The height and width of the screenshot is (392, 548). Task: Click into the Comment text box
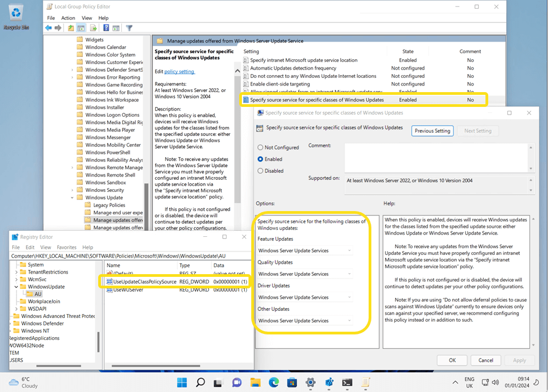coord(436,158)
